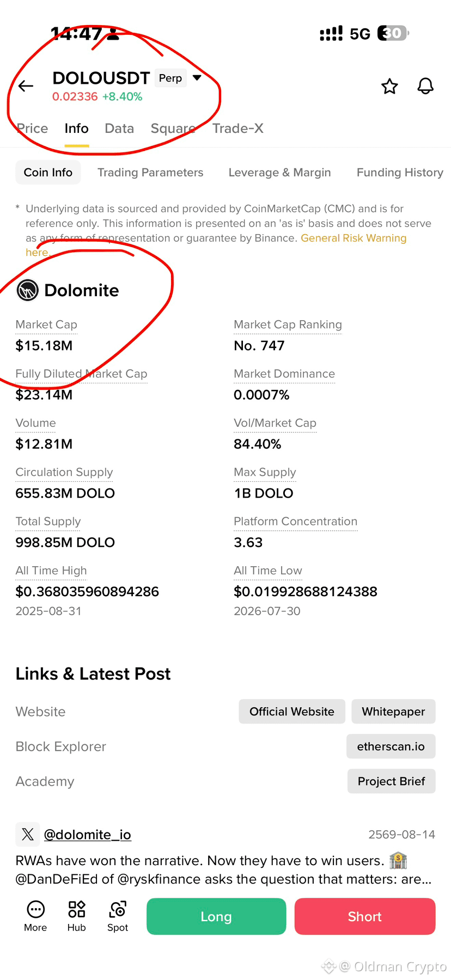Open the etherscan.io block explorer
Viewport: 451px width, 980px height.
(391, 746)
